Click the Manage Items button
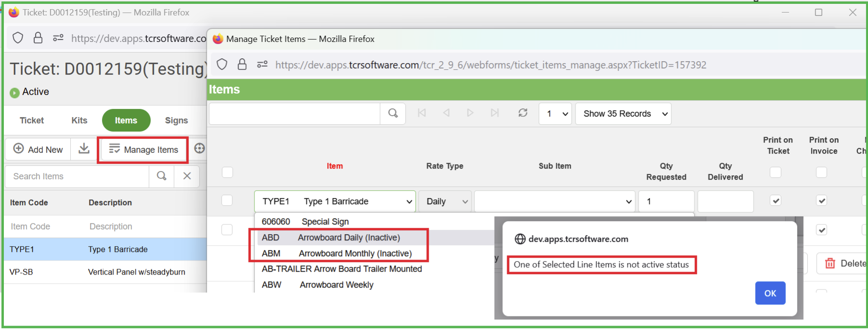 [143, 150]
